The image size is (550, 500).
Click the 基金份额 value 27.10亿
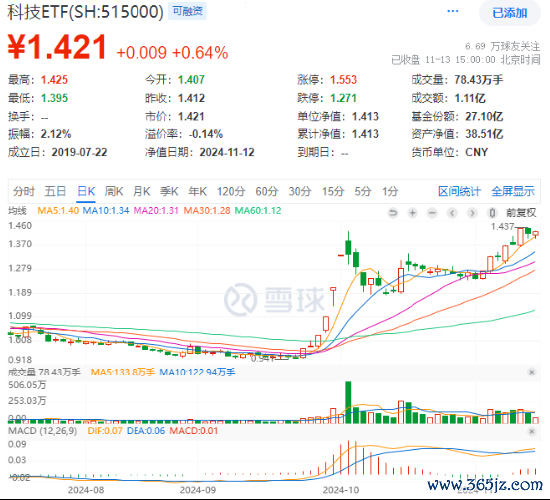click(484, 116)
